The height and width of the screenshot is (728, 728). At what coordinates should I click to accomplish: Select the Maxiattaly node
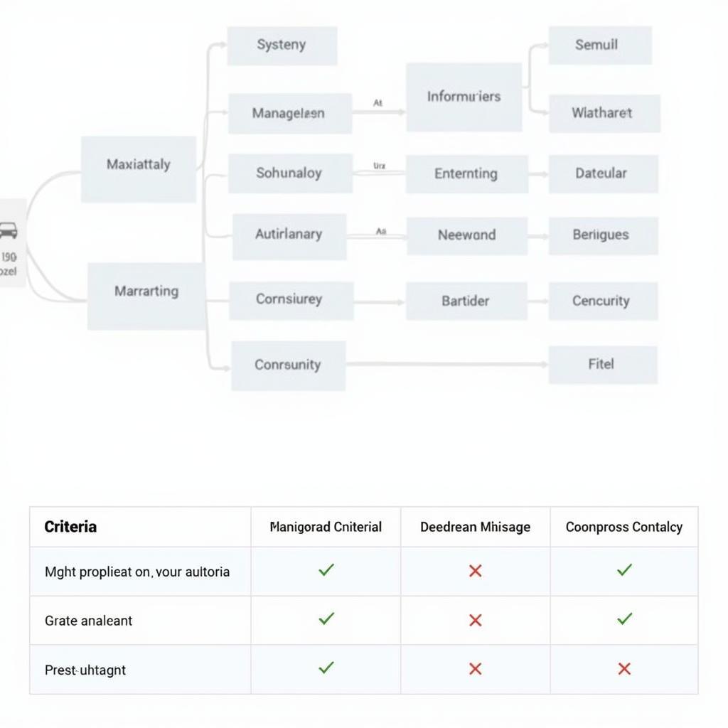point(139,168)
